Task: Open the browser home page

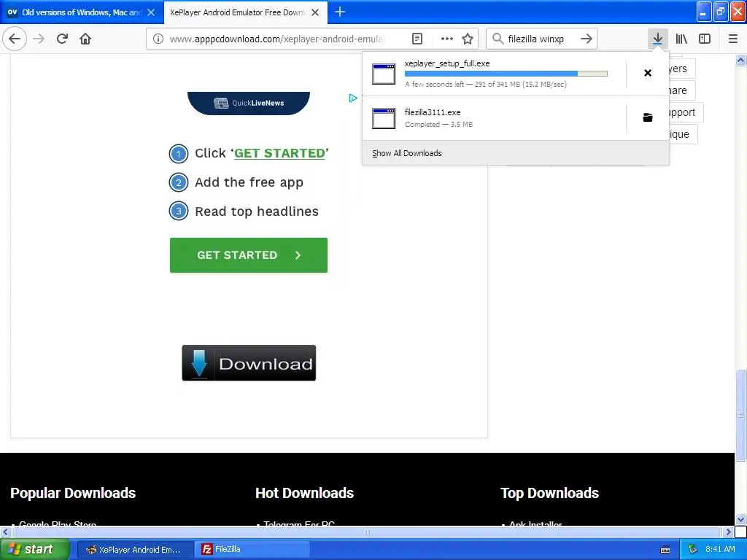Action: [85, 39]
